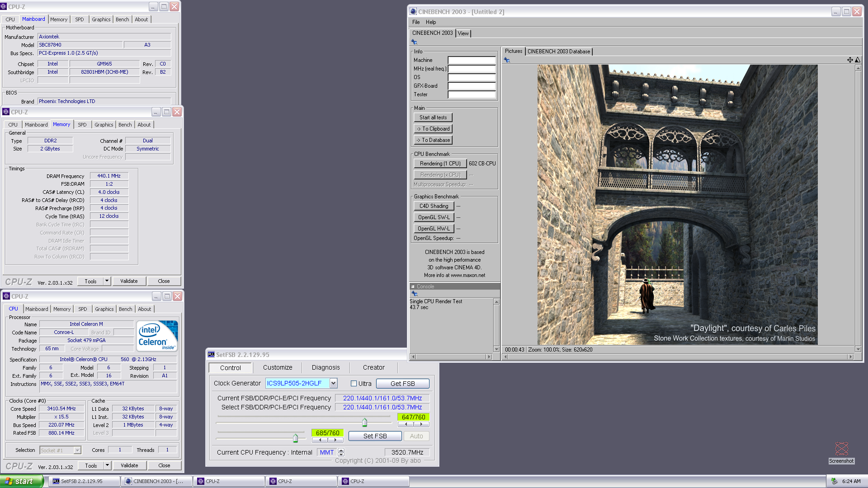Image resolution: width=868 pixels, height=488 pixels.
Task: Click the pin icon in the Console panel
Action: [x=415, y=294]
